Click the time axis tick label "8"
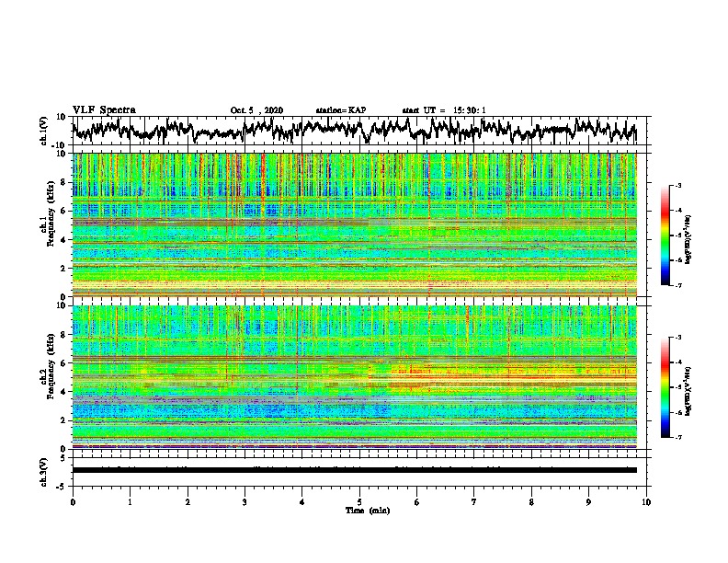This screenshot has height=563, width=728. pos(531,502)
